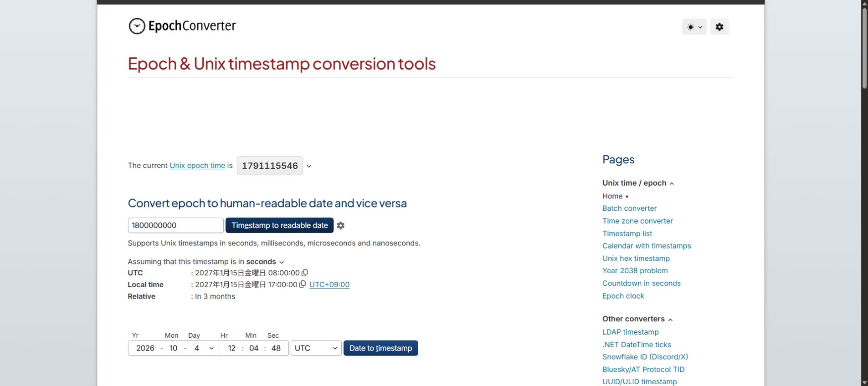Open Snowflake ID (Discord/X) converter
This screenshot has height=386, width=868.
pyautogui.click(x=645, y=357)
